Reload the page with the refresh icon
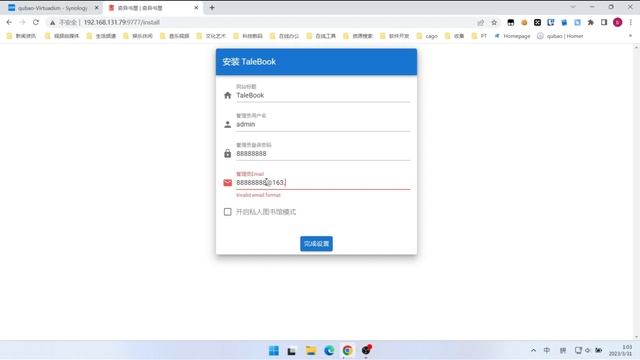This screenshot has width=640, height=360. click(x=36, y=22)
